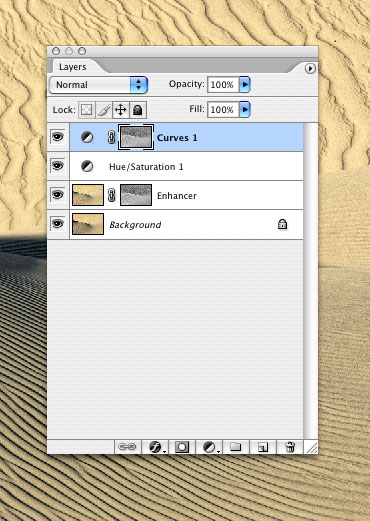
Task: Close the Layers palette window
Action: (56, 51)
